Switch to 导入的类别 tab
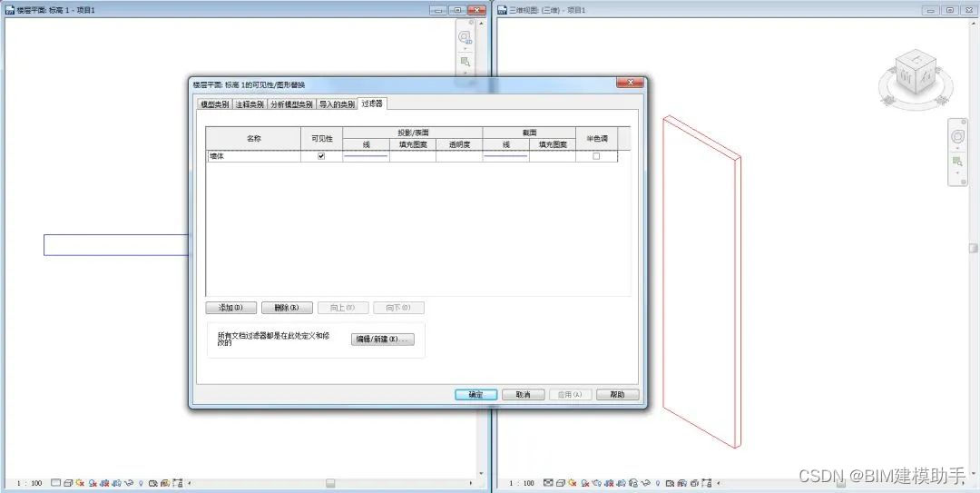The width and height of the screenshot is (980, 493). click(x=337, y=104)
